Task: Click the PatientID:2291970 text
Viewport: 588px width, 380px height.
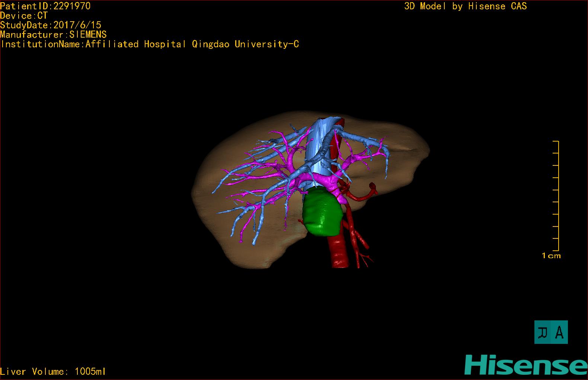Action: click(45, 6)
